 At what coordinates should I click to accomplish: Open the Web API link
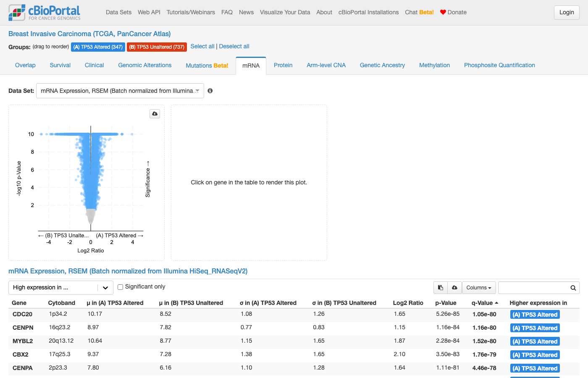(149, 12)
